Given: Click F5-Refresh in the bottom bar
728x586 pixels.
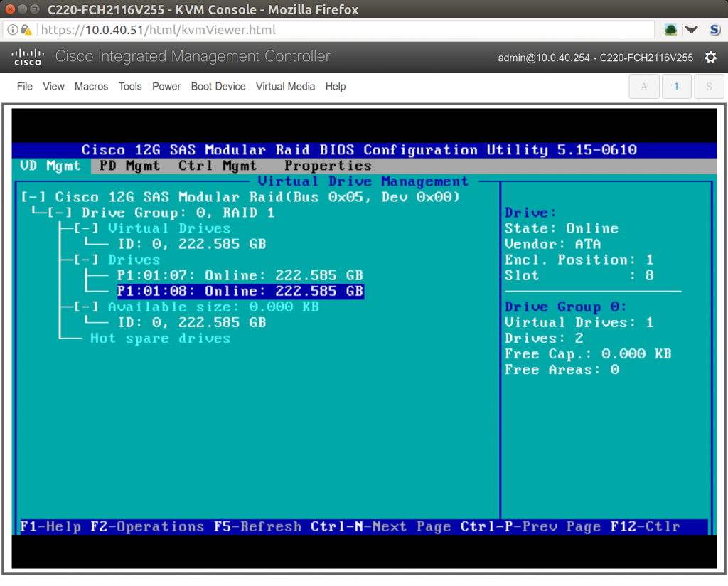Looking at the screenshot, I should pyautogui.click(x=257, y=526).
